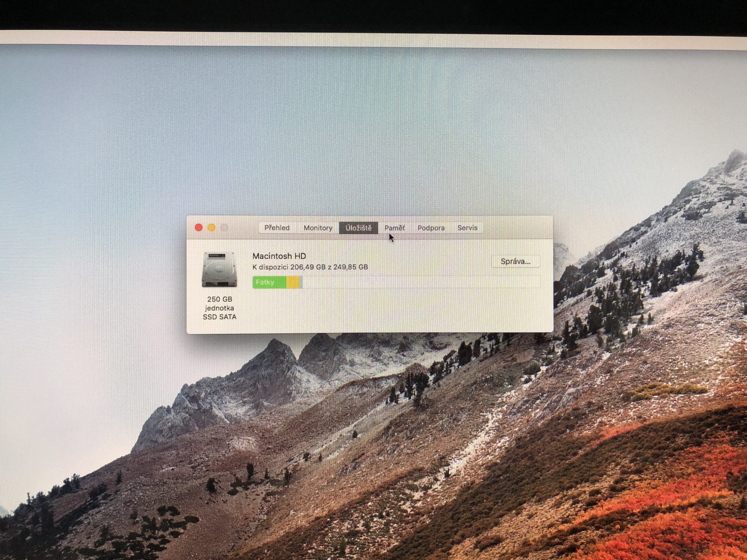Screen dimensions: 747x560
Task: Click the Macintosh HD volume name
Action: coord(279,256)
